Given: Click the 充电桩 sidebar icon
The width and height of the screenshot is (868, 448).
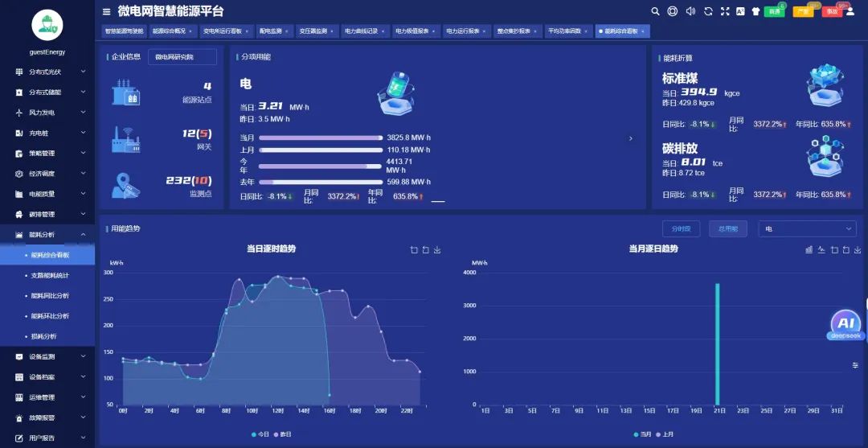Looking at the screenshot, I should point(18,133).
